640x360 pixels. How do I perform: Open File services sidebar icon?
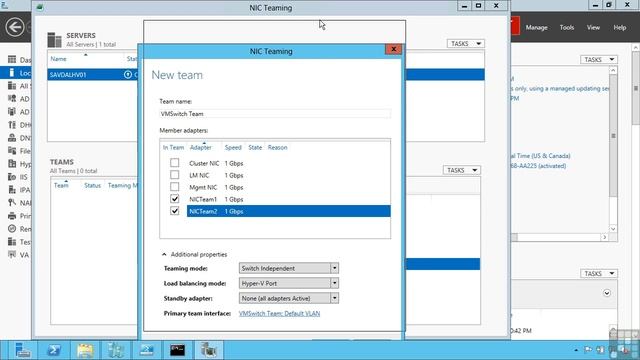point(12,151)
